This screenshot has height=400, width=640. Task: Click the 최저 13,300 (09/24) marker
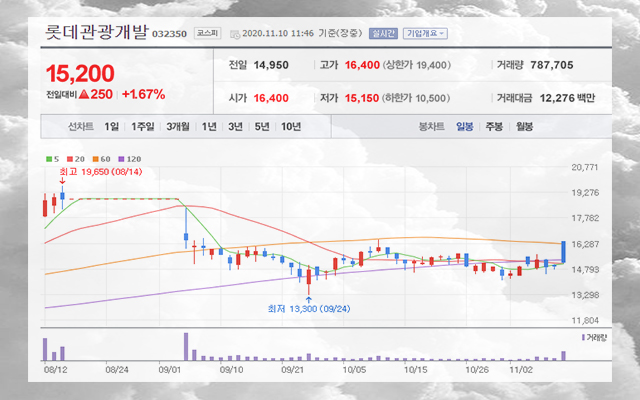[309, 309]
